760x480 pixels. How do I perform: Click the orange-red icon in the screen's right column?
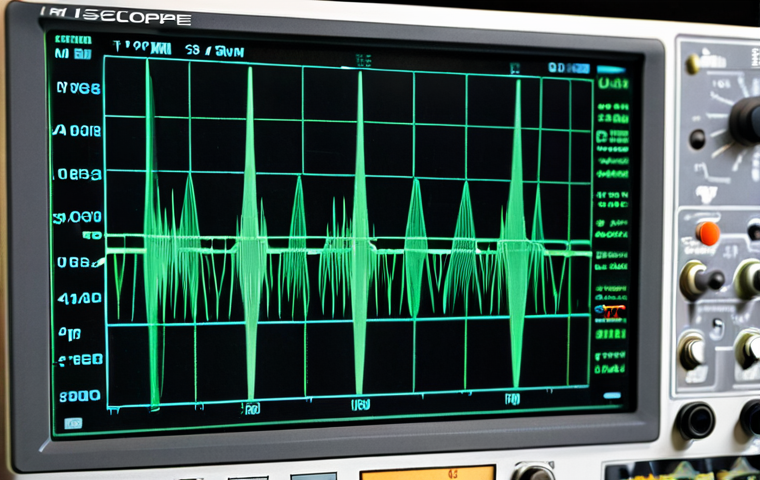tap(610, 310)
